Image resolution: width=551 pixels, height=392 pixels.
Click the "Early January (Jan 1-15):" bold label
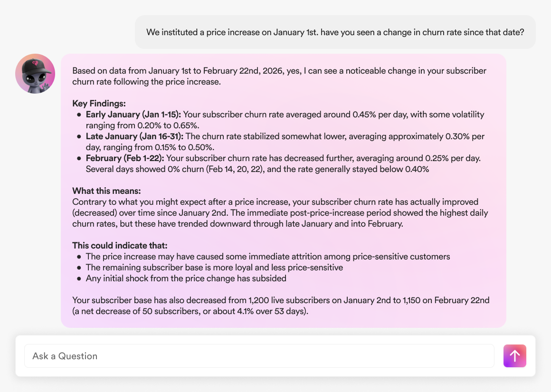133,115
